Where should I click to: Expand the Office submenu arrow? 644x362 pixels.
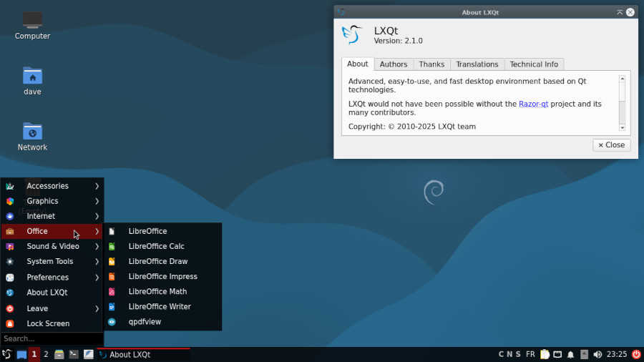pyautogui.click(x=97, y=232)
